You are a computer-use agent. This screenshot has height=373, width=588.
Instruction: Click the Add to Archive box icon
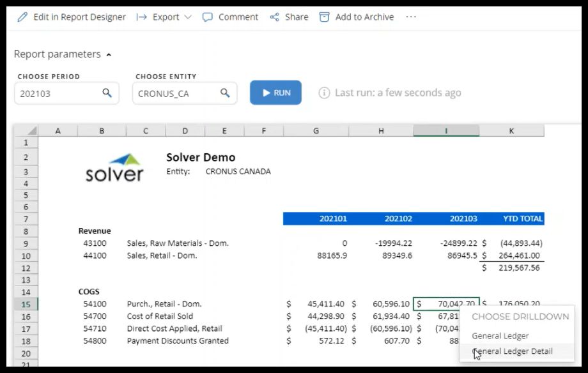coord(325,17)
